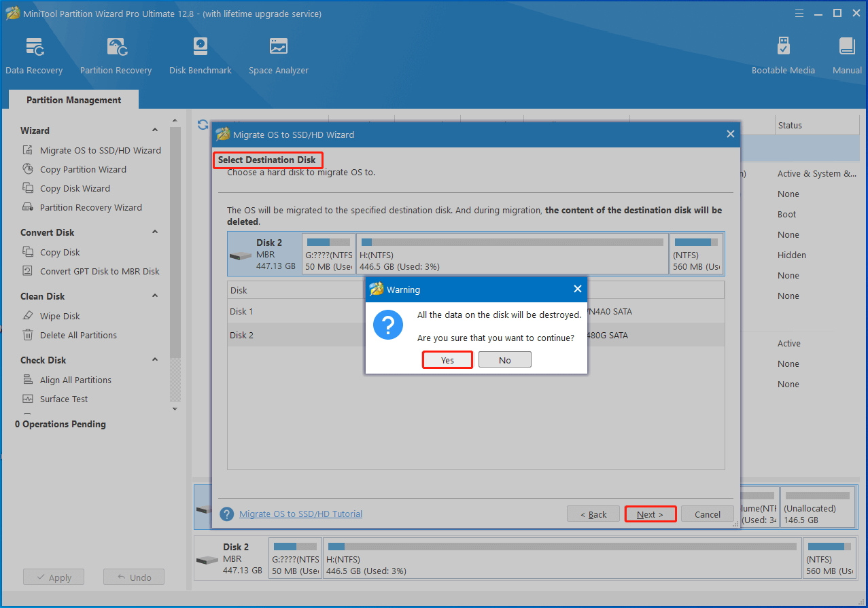Confirm the warning by clicking Yes
This screenshot has width=868, height=608.
point(447,359)
